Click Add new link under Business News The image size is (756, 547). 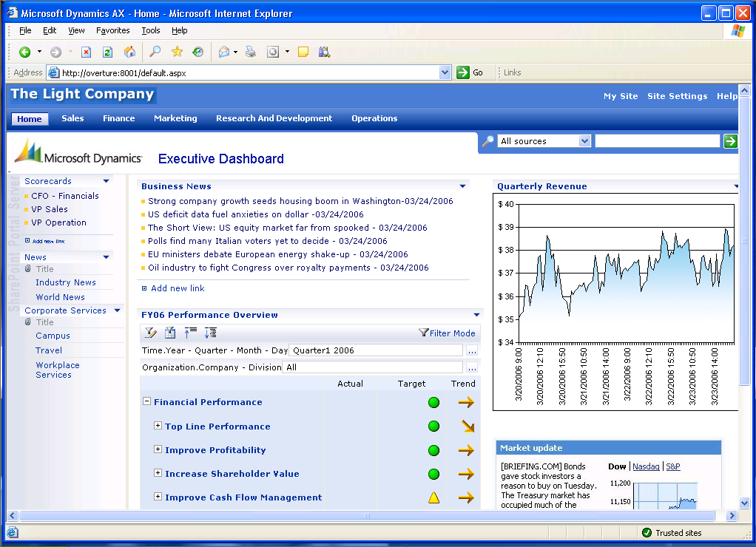click(178, 288)
